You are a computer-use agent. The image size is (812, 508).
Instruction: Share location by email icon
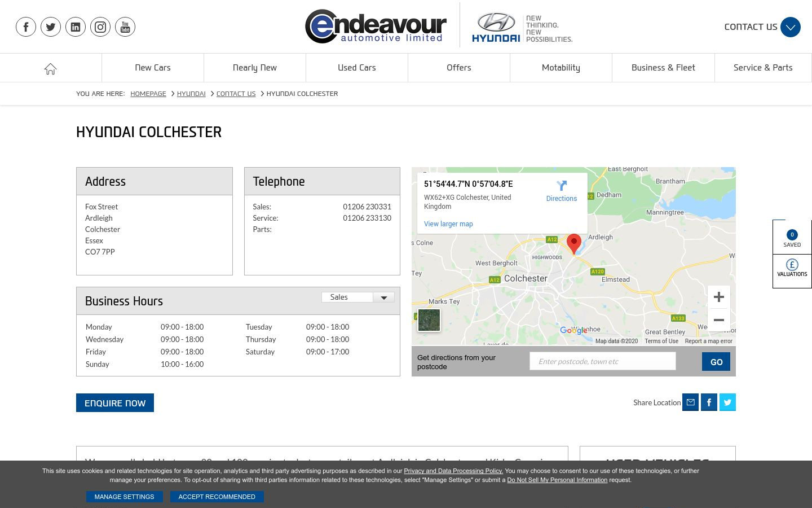click(x=690, y=402)
